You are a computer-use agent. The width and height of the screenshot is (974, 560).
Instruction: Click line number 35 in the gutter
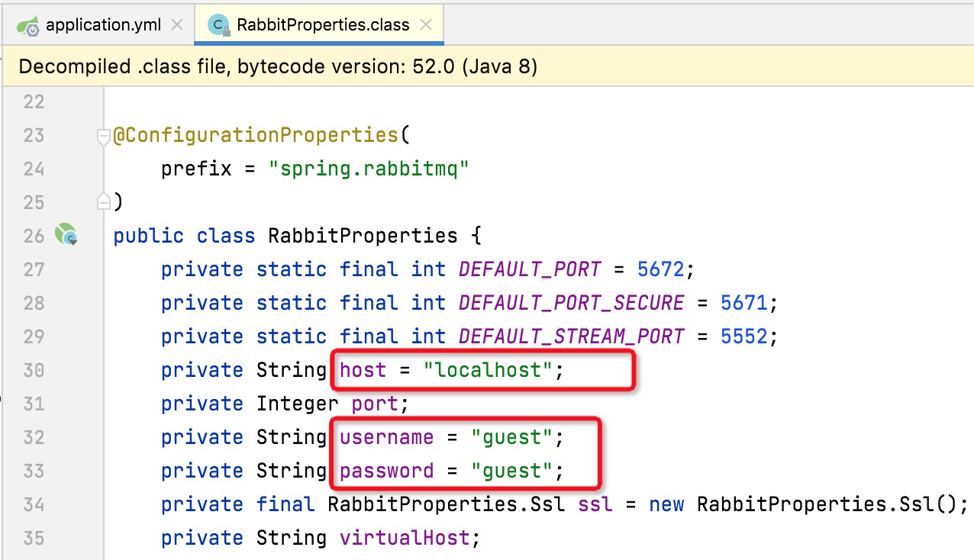pyautogui.click(x=34, y=538)
